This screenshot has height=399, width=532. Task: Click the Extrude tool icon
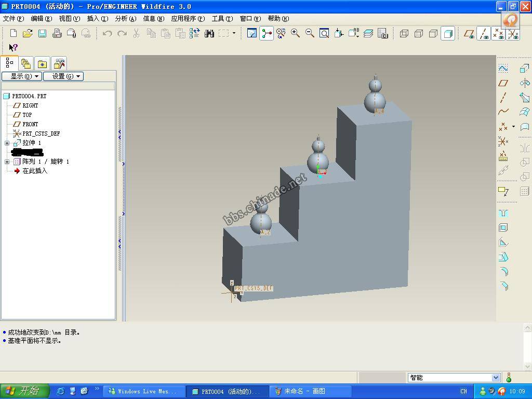(x=524, y=69)
